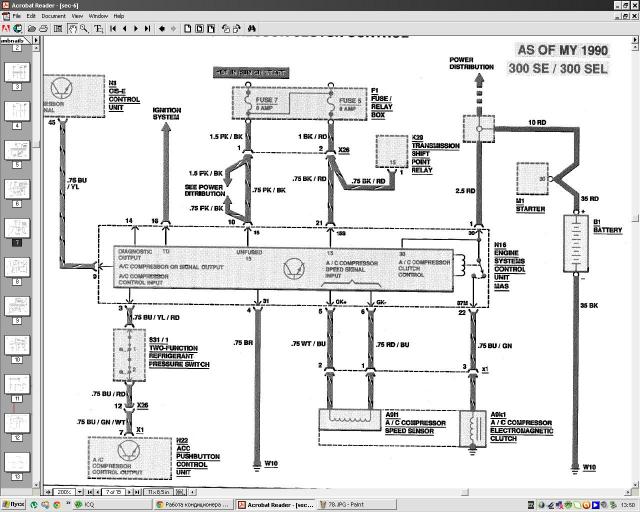Open the View menu
The image size is (640, 512).
77,16
